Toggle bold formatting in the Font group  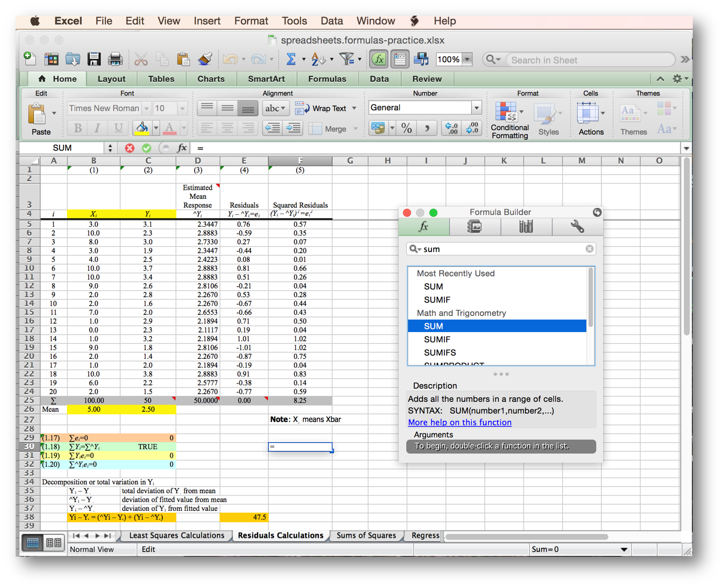[77, 128]
